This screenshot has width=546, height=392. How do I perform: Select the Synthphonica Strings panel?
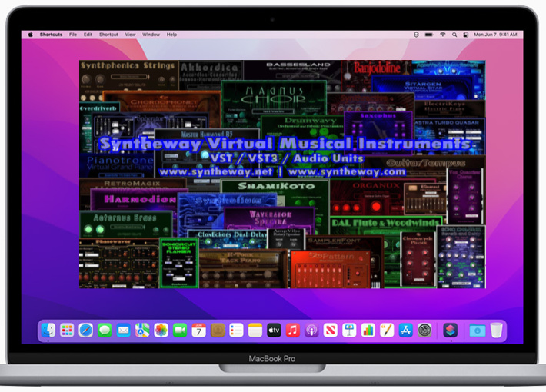tap(129, 75)
